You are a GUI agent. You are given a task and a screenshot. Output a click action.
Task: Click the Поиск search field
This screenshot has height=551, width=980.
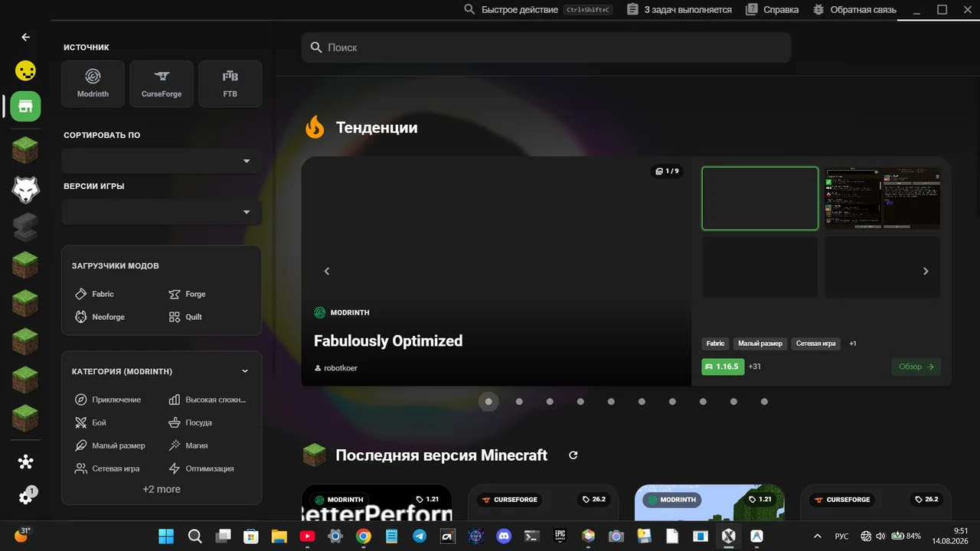(546, 47)
